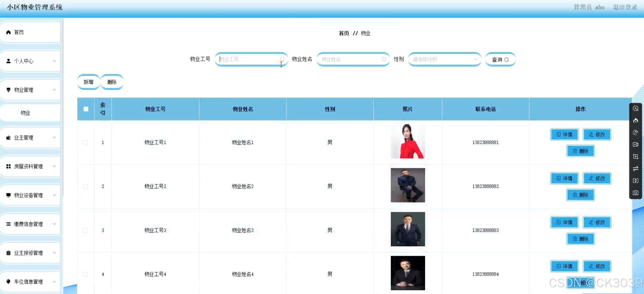This screenshot has height=294, width=644.
Task: Open the 请选择性别 gender dropdown
Action: tap(444, 59)
